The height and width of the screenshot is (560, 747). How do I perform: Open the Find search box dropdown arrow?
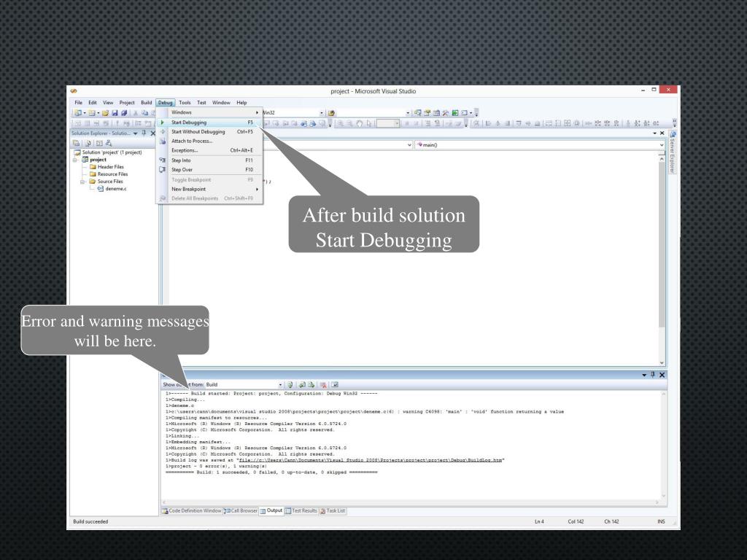[x=407, y=113]
